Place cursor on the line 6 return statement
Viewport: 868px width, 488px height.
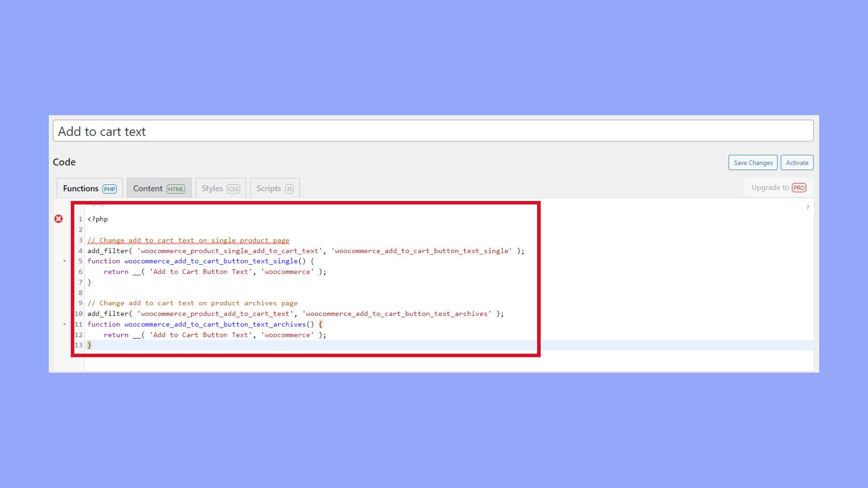(116, 272)
